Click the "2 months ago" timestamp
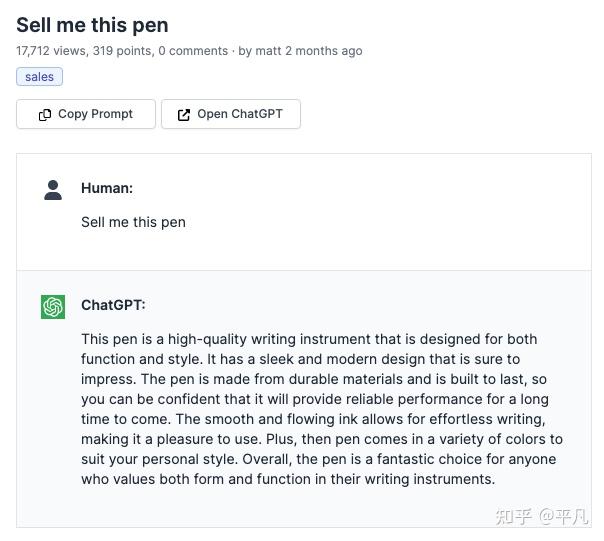 323,51
